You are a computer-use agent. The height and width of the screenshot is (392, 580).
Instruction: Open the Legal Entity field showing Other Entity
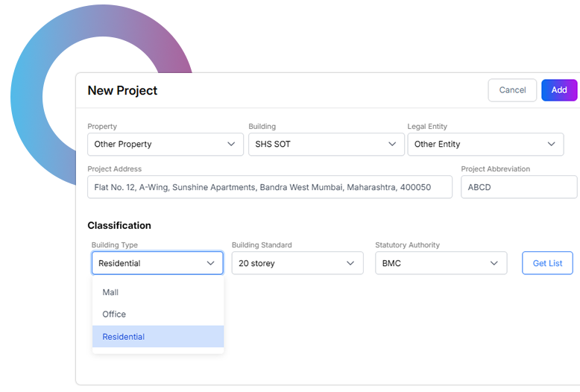pos(477,145)
